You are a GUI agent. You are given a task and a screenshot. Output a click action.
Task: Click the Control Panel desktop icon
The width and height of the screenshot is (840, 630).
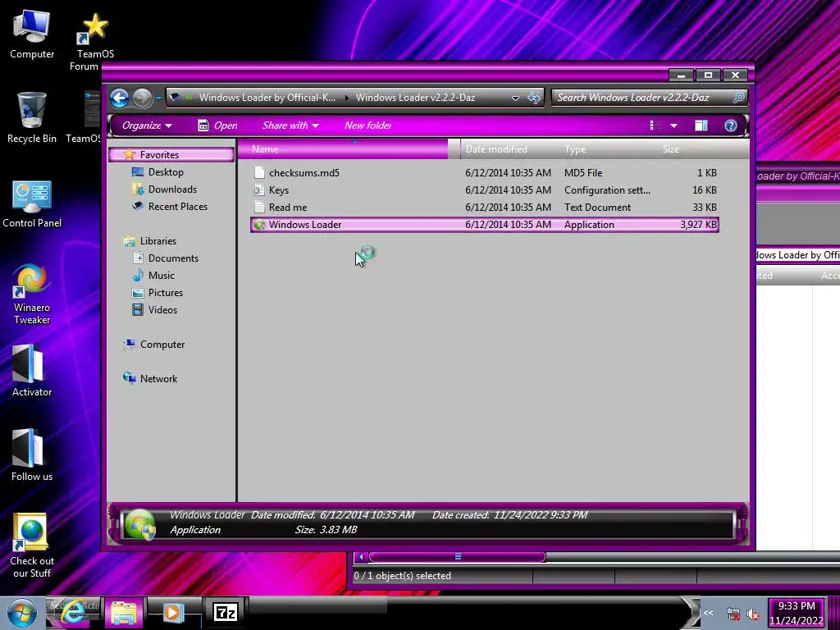tap(32, 204)
